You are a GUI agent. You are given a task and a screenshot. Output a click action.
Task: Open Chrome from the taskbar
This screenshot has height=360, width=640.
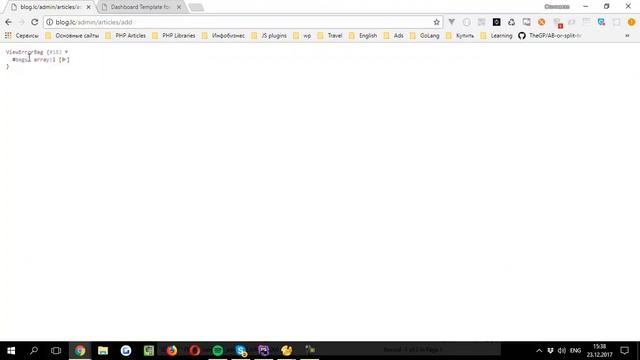point(80,350)
